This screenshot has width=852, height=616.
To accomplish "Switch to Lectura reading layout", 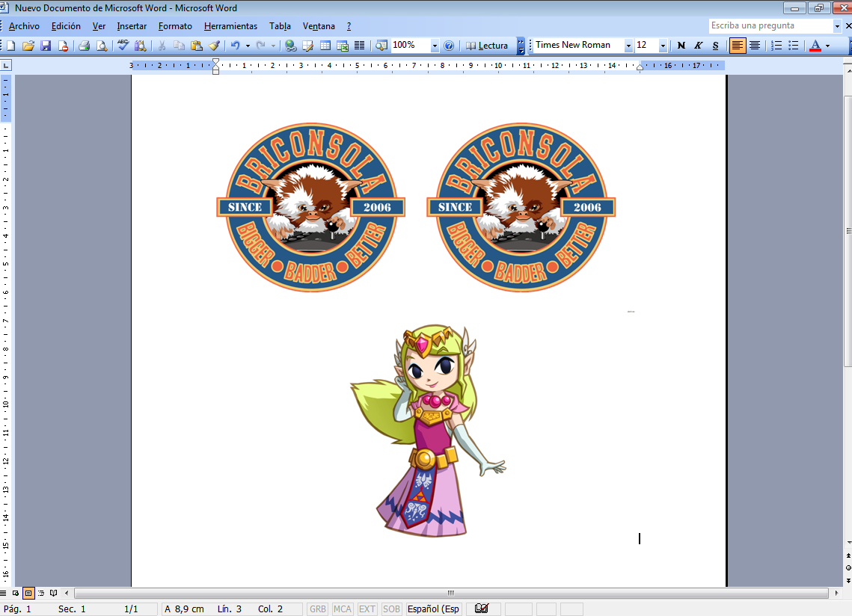I will [488, 46].
